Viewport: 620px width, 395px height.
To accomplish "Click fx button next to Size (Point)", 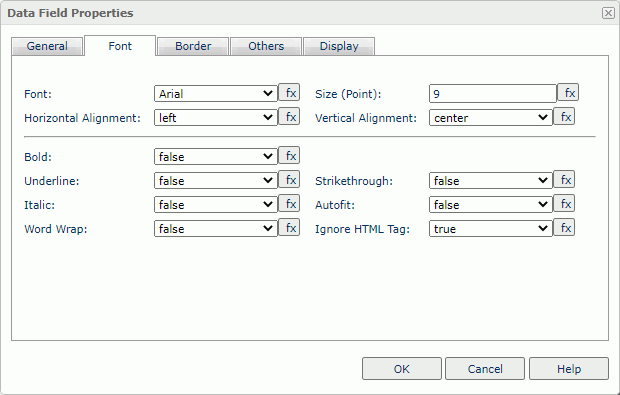I will point(568,93).
